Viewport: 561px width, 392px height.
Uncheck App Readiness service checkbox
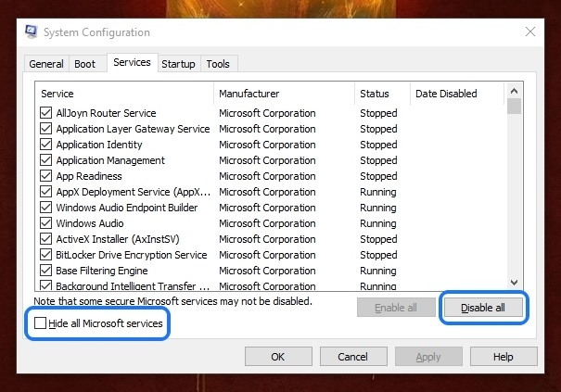pyautogui.click(x=45, y=176)
